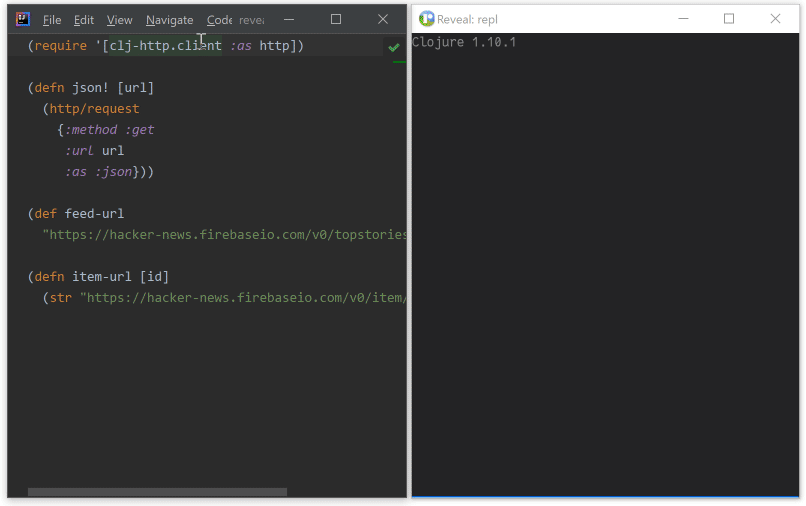Click the topstories URL string
This screenshot has height=506, width=806.
tap(225, 235)
